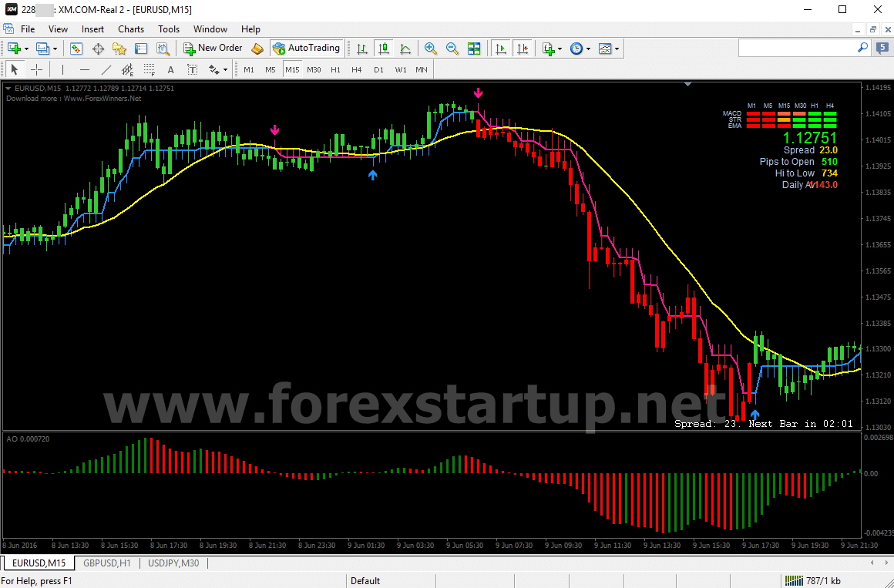The width and height of the screenshot is (894, 588).
Task: Switch to the USDJPY,M30 chart tab
Action: click(x=173, y=563)
